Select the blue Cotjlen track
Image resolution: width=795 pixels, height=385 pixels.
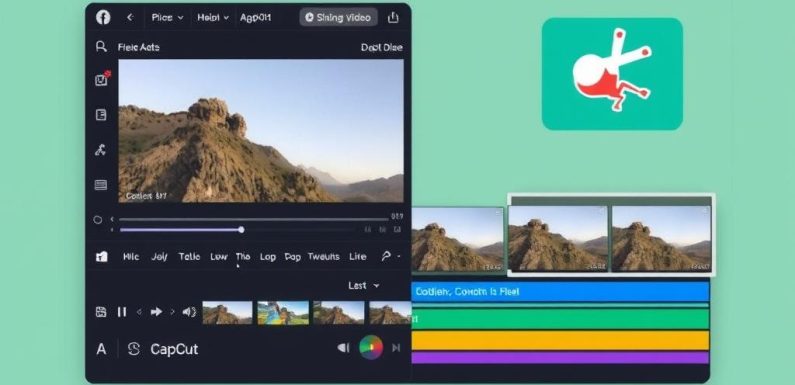[x=560, y=292]
